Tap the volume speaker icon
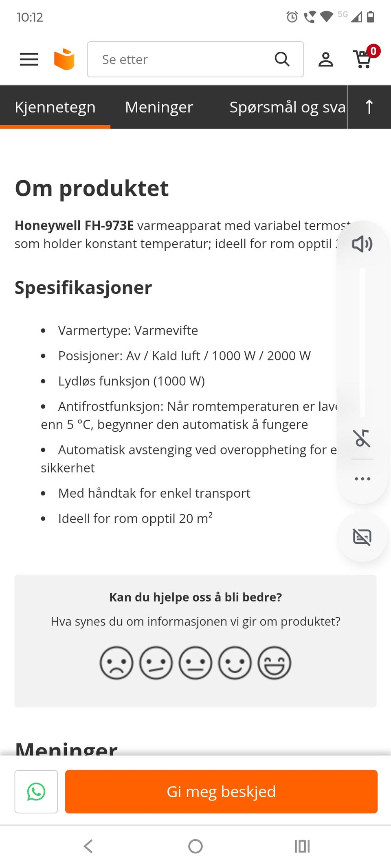 coord(362,244)
